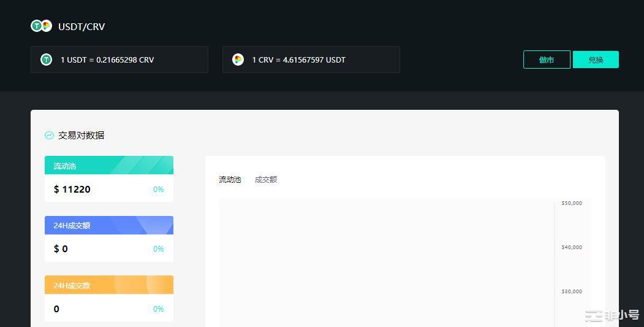Screen dimensions: 644x327
Task: Click the 0% change in 流动池 card
Action: click(159, 189)
